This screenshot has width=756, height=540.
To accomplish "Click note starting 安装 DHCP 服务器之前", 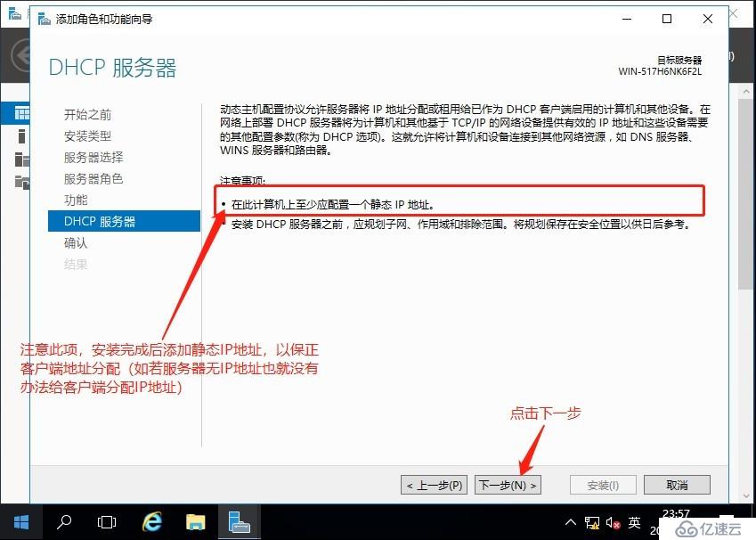I will coord(461,224).
